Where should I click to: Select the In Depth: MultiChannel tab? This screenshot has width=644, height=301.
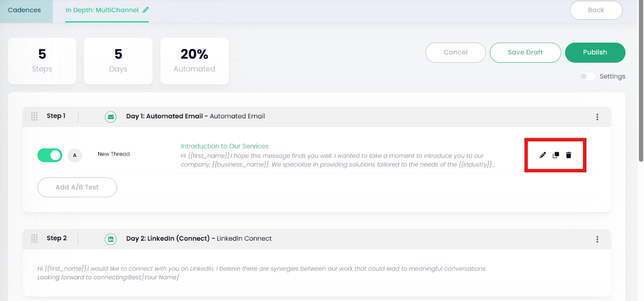102,10
